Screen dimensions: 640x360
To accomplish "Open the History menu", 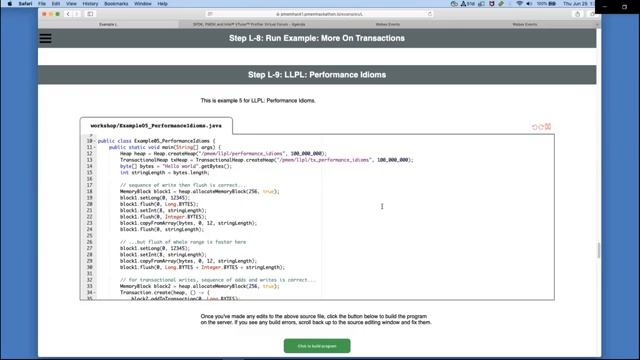I will tap(90, 4).
